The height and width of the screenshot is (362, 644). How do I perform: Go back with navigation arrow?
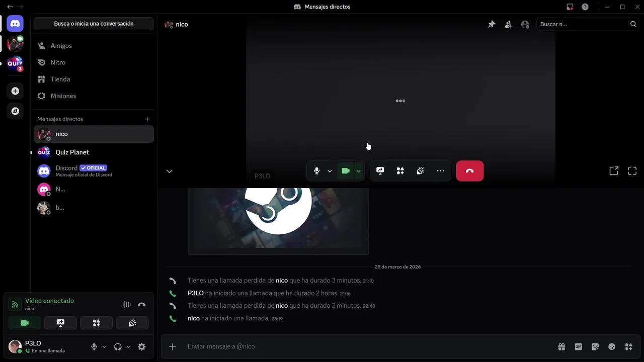tap(10, 7)
